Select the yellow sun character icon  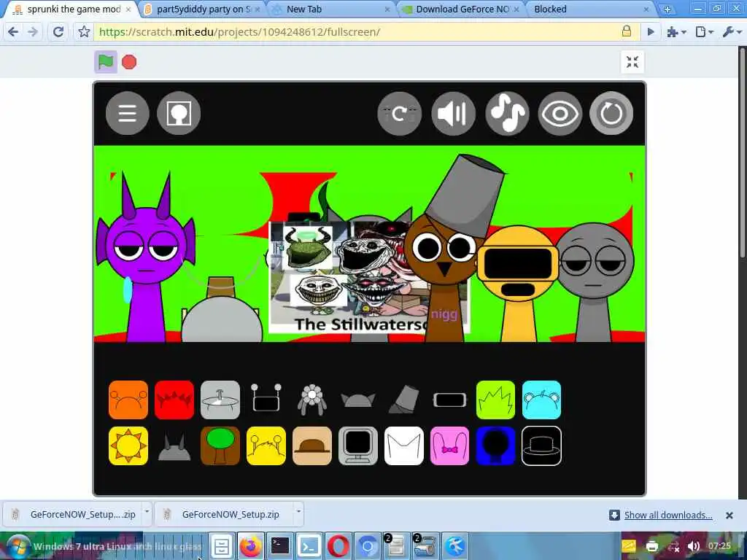click(x=128, y=446)
